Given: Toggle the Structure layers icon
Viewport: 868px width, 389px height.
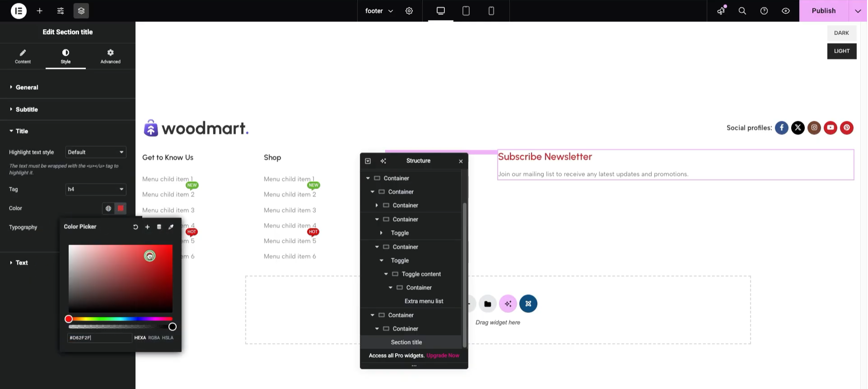Looking at the screenshot, I should click(81, 11).
